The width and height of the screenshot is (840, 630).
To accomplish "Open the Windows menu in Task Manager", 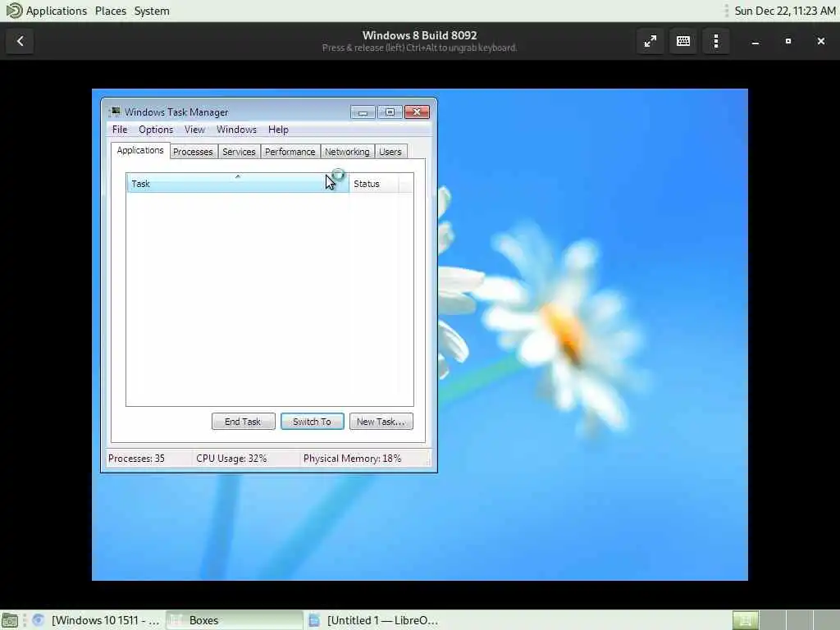I will point(236,130).
